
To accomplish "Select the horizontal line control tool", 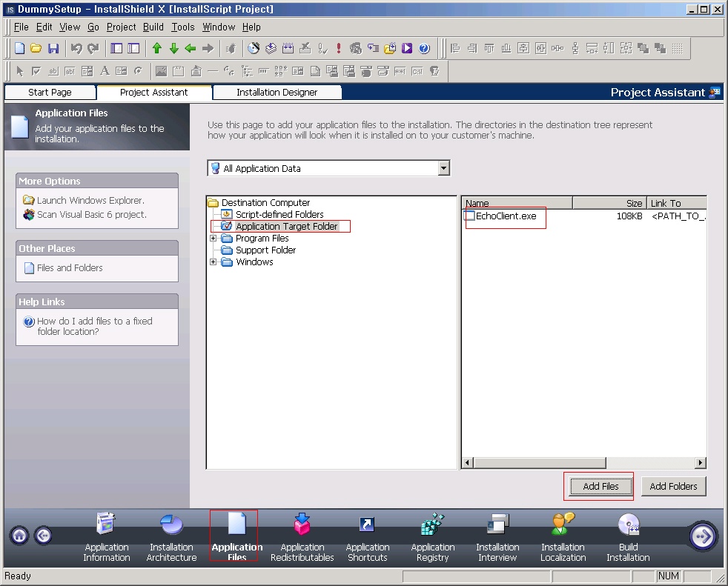I will coord(213,71).
